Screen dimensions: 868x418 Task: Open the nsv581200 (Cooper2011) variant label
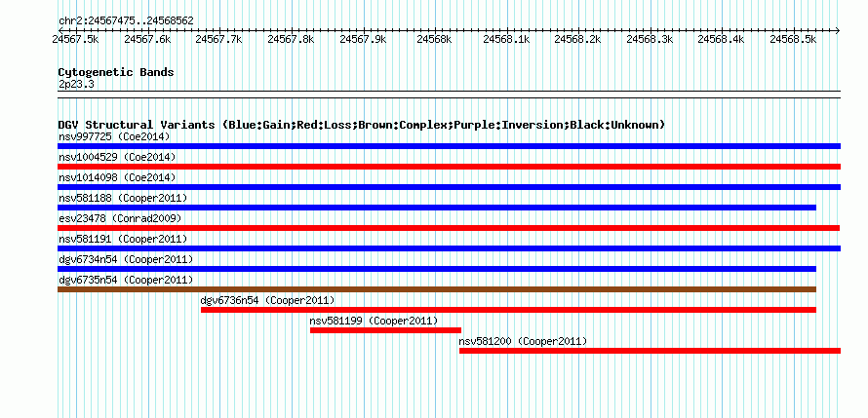523,341
